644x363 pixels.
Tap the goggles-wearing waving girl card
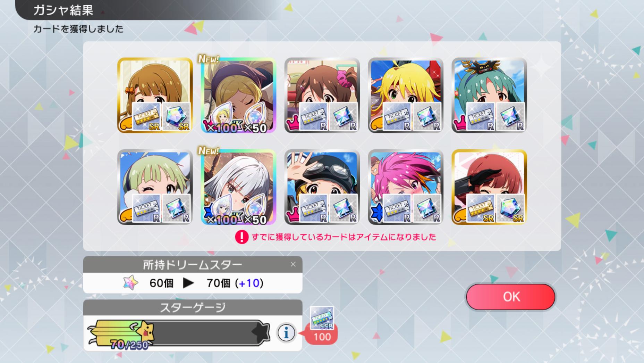(x=322, y=187)
